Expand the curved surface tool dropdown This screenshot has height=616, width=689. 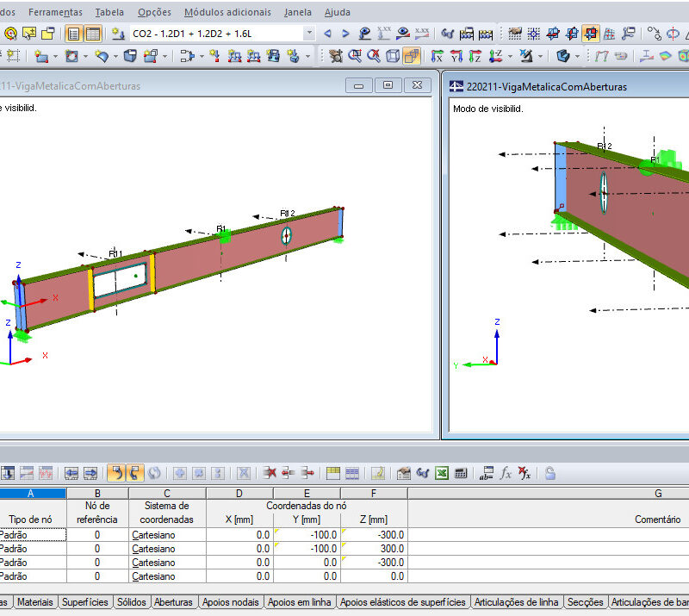tap(115, 56)
